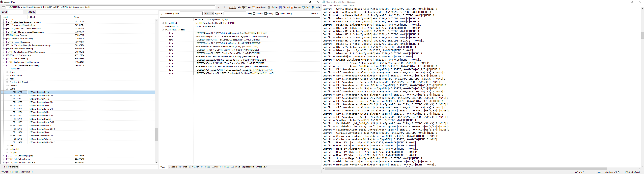Select the Elf Swordmaster Silver outfit record
Viewport: 644px width, 174px height.
tap(39, 105)
